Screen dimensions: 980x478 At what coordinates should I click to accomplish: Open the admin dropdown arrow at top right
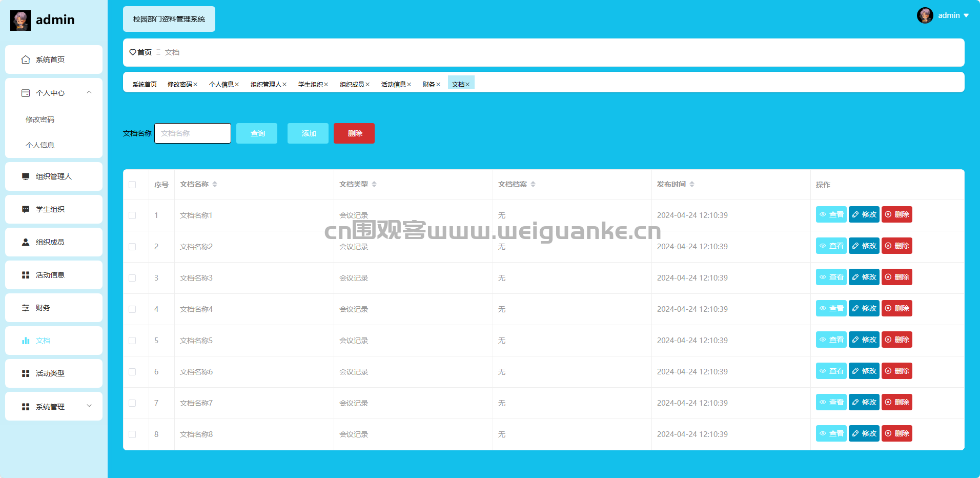966,15
